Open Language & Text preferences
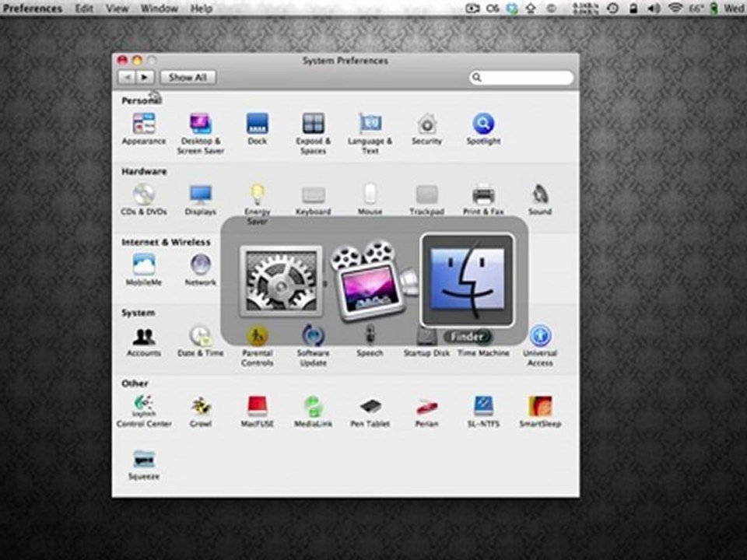 (370, 133)
